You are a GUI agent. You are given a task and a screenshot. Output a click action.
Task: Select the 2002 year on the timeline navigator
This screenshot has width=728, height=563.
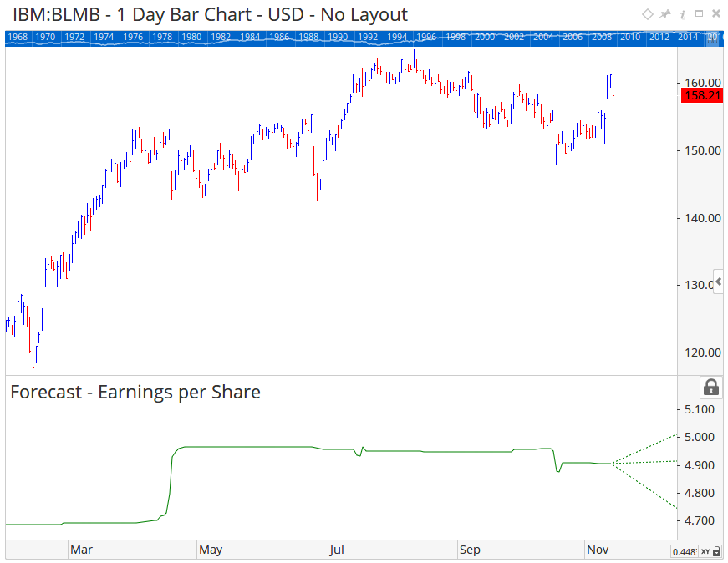coord(514,37)
